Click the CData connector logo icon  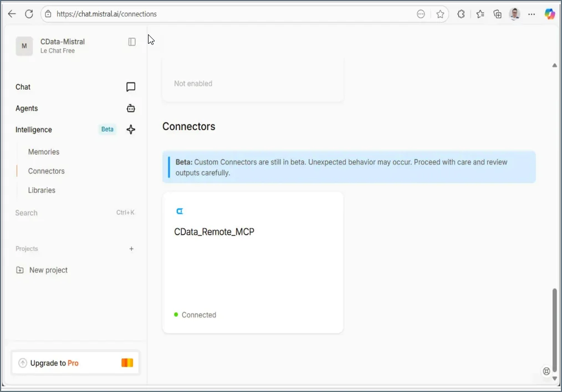[180, 211]
